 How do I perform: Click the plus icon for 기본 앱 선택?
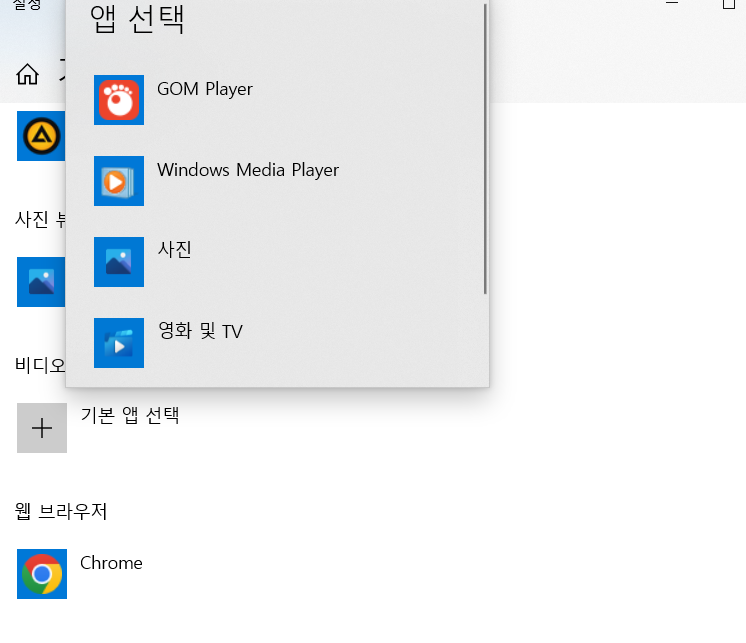42,428
